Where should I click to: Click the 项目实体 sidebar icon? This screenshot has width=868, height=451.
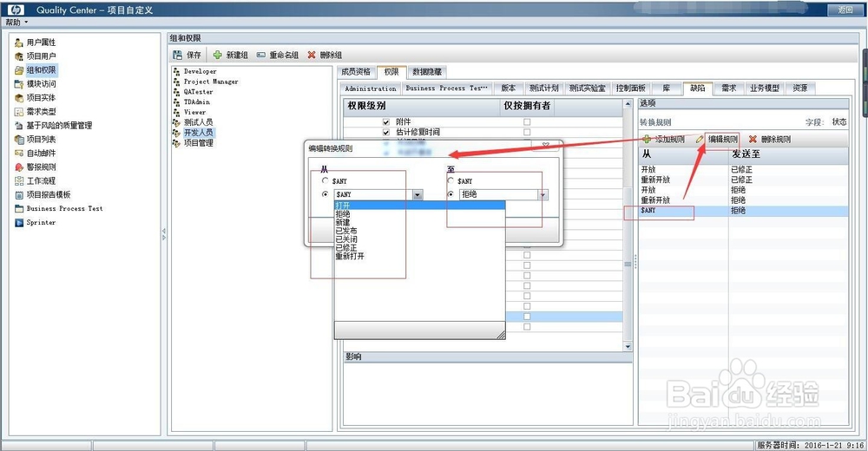point(19,97)
